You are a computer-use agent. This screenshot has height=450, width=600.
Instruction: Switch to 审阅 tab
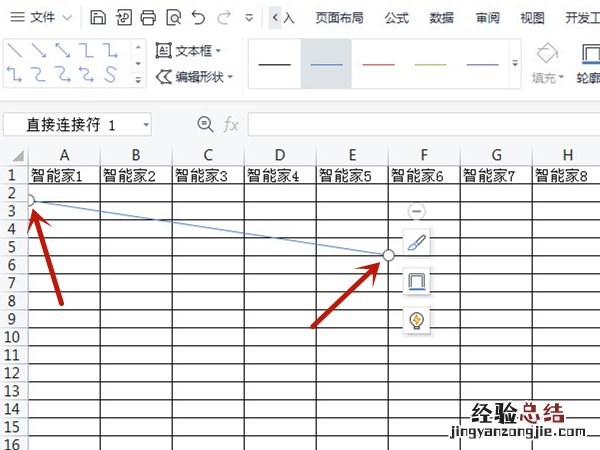pyautogui.click(x=487, y=18)
